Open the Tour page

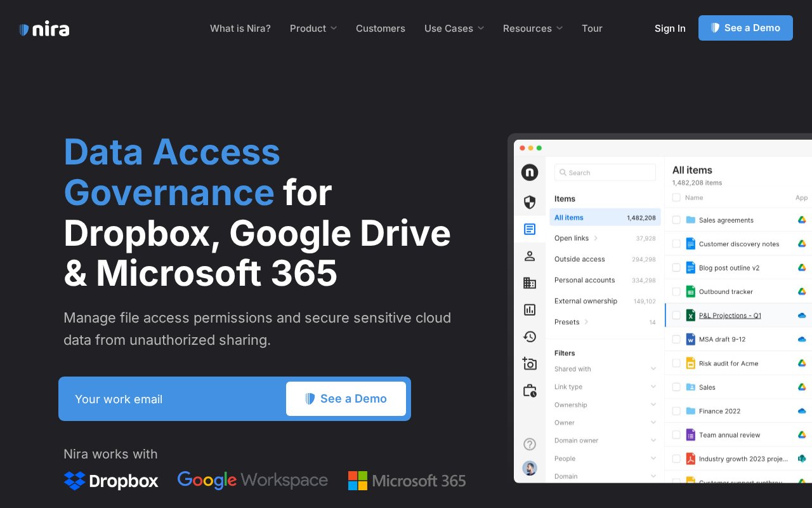[x=592, y=29]
